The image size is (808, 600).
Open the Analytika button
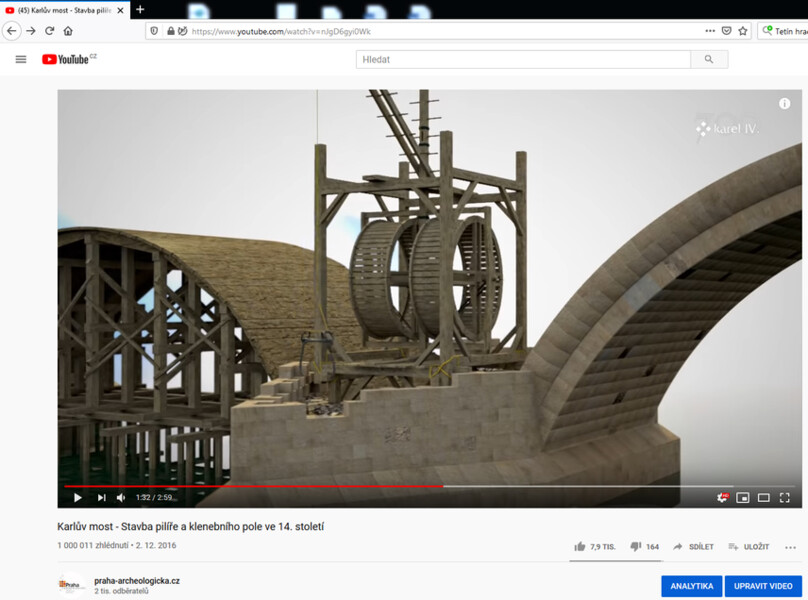pyautogui.click(x=691, y=586)
